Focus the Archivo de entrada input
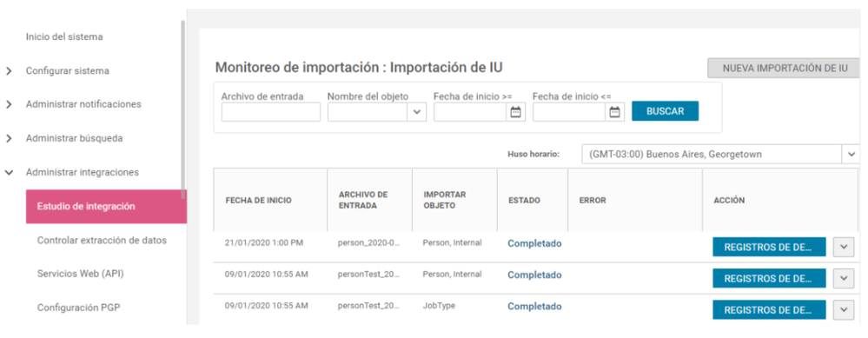Image resolution: width=868 pixels, height=338 pixels. [271, 112]
